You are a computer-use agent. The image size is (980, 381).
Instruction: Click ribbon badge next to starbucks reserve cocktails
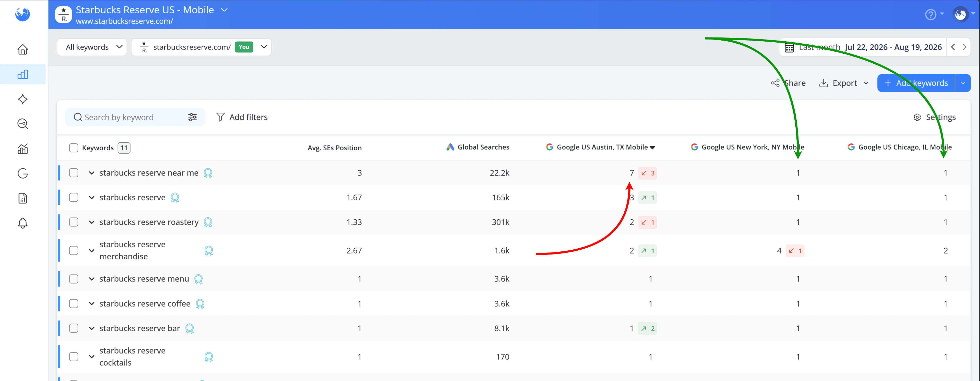tap(209, 357)
